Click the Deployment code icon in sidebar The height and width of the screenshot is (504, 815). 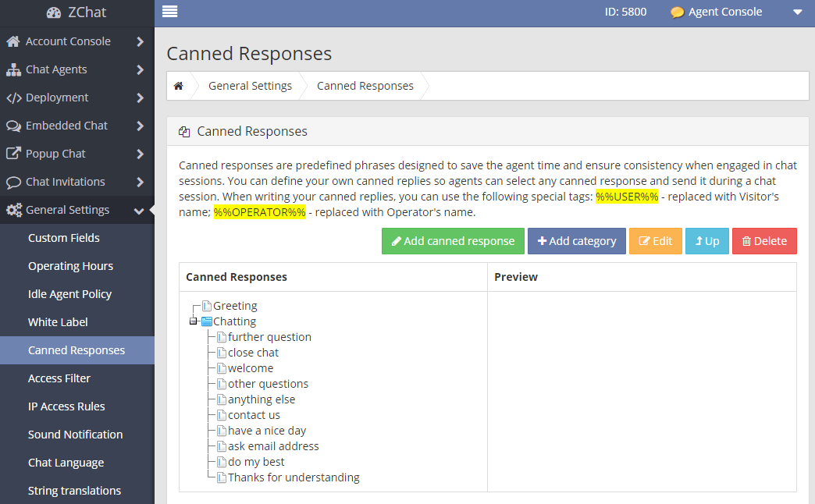coord(13,98)
